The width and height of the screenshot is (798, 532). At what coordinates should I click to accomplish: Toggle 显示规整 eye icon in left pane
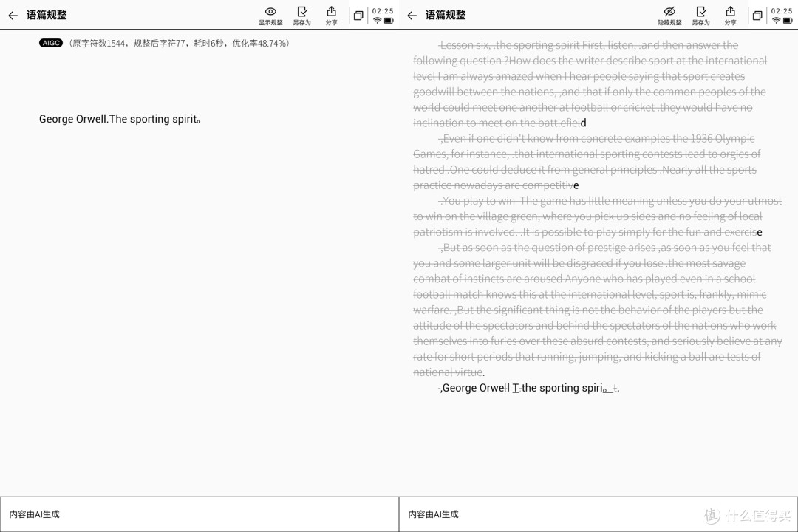270,16
